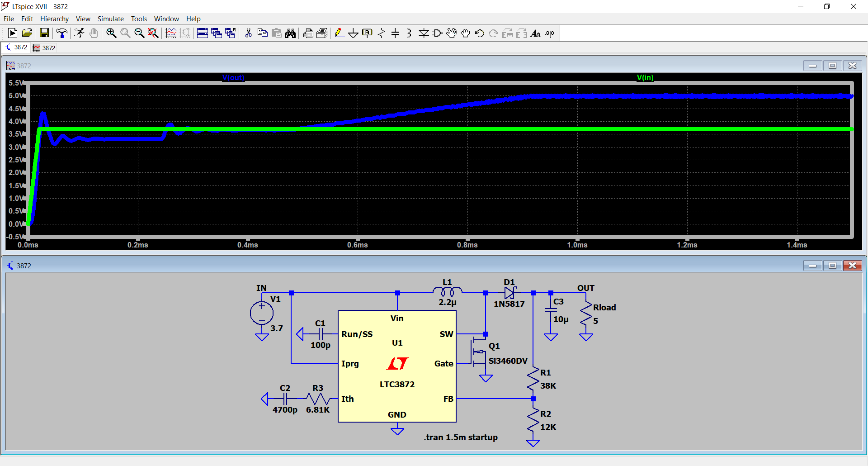The image size is (868, 466).
Task: Save using the floppy disk icon
Action: (44, 33)
